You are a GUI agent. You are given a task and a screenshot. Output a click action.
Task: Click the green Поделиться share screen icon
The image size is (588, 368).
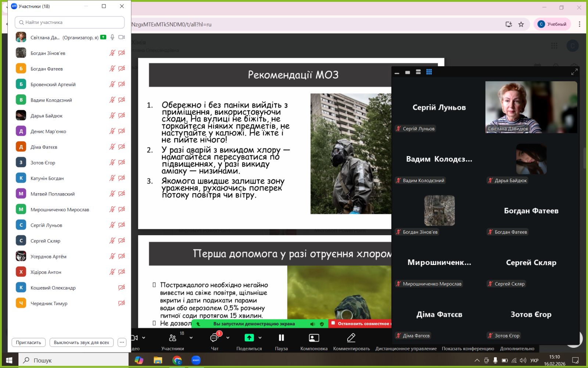[249, 337]
